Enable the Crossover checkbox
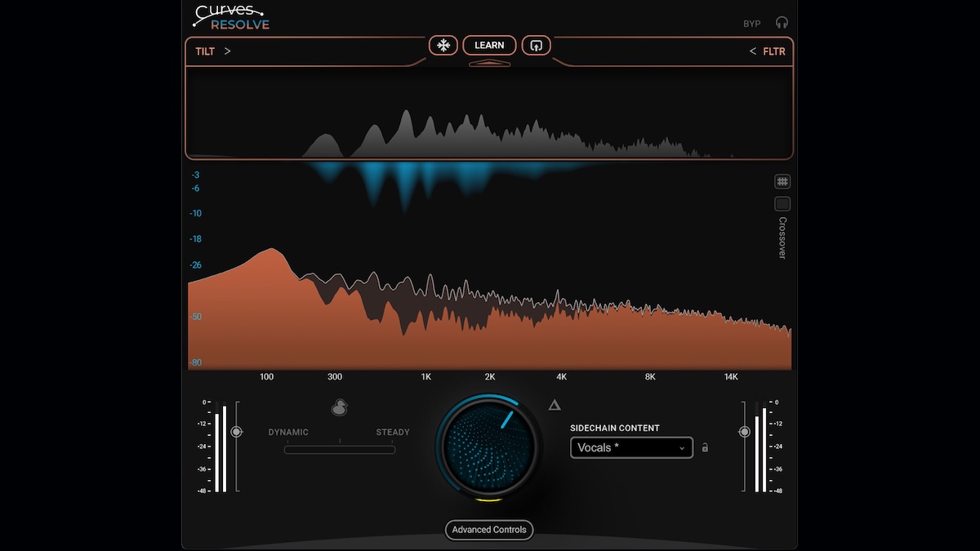The width and height of the screenshot is (980, 551). click(x=782, y=203)
